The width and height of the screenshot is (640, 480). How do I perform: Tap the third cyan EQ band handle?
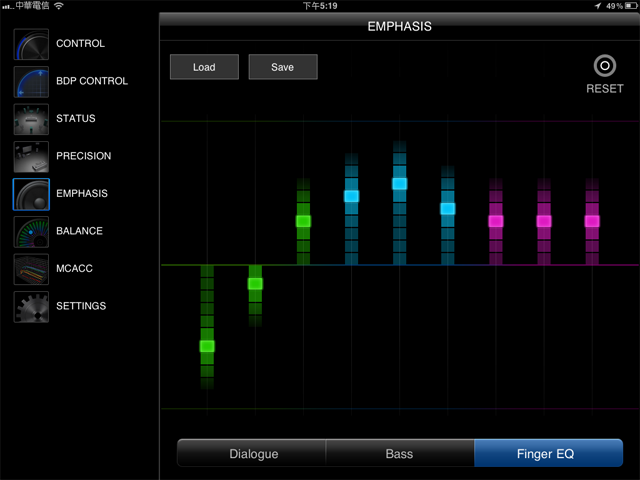coord(448,209)
